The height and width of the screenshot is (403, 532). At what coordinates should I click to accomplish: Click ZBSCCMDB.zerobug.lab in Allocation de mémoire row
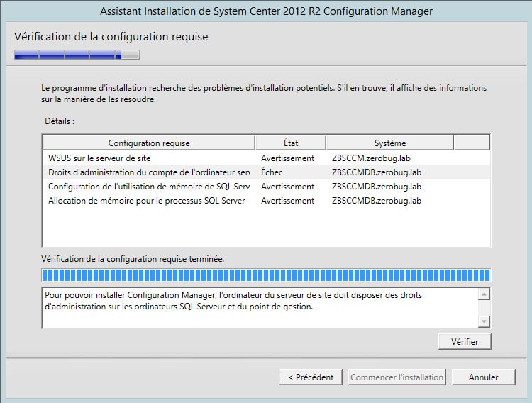click(x=377, y=201)
